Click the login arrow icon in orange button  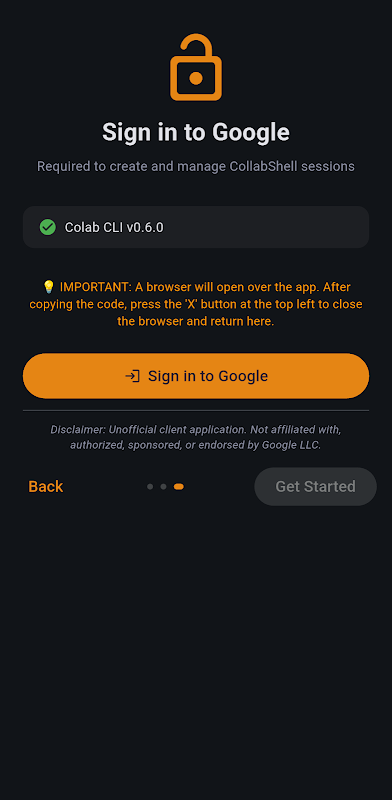(132, 376)
